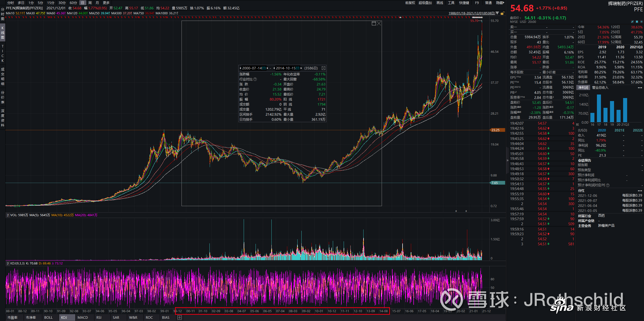Screen dimensions: 644x321
Task: Select the 市盈率 indicator tab
Action: (x=12, y=317)
